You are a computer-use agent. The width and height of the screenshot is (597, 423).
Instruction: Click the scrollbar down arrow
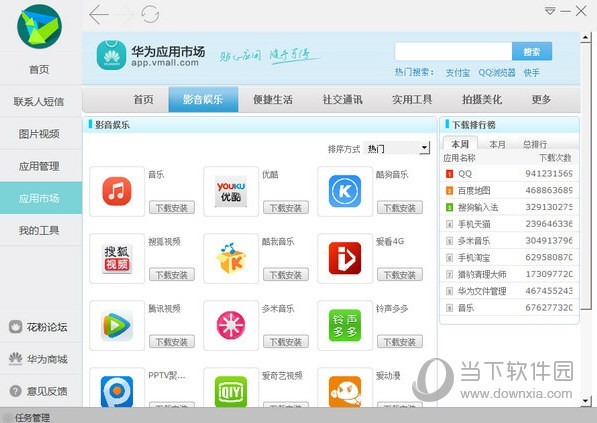point(586,401)
